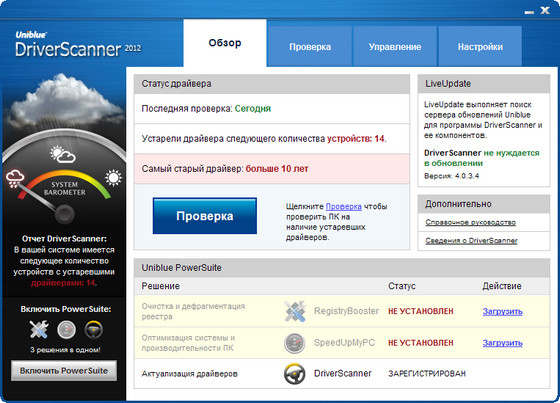Open Справочное руководство link
Viewport: 560px width, 403px height.
click(470, 223)
